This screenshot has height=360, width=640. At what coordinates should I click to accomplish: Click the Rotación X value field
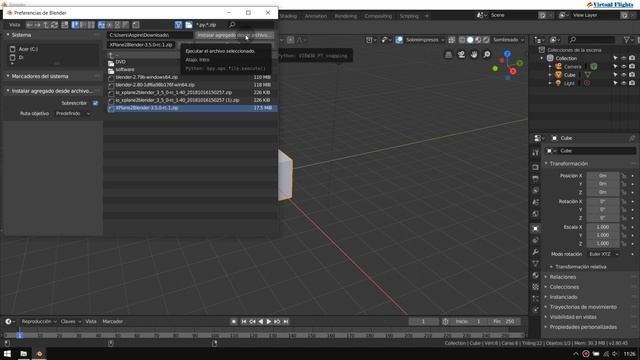603,202
